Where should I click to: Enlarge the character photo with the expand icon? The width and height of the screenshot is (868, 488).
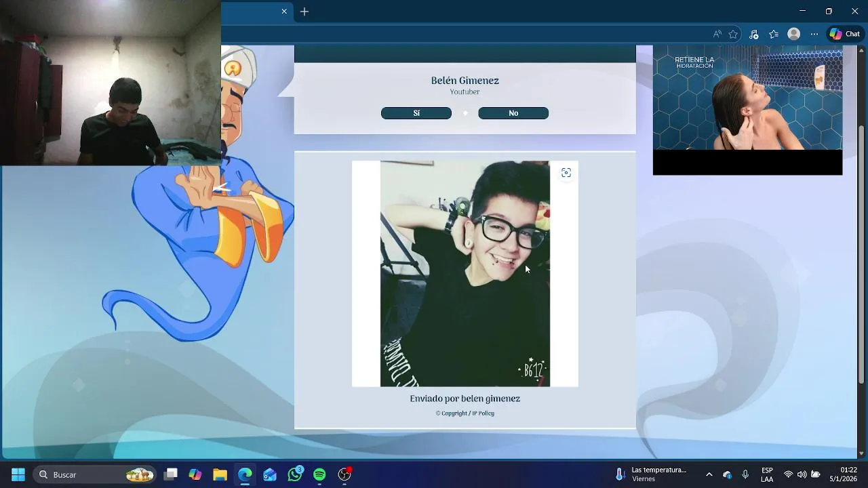(x=566, y=173)
